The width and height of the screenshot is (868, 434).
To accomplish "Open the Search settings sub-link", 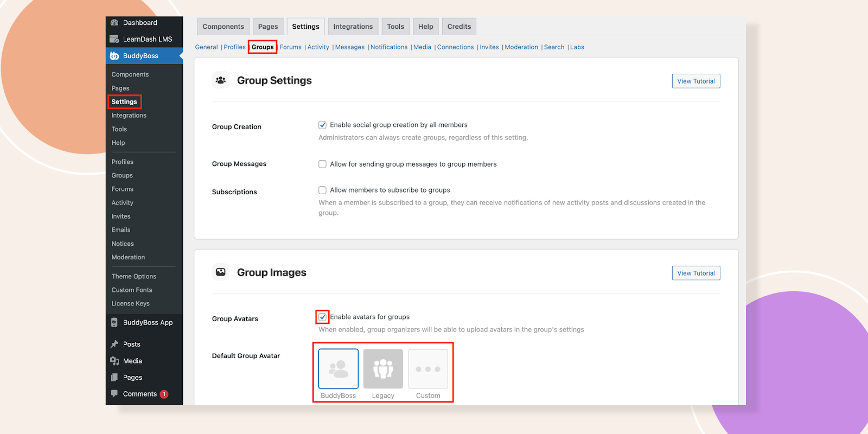I will click(554, 47).
